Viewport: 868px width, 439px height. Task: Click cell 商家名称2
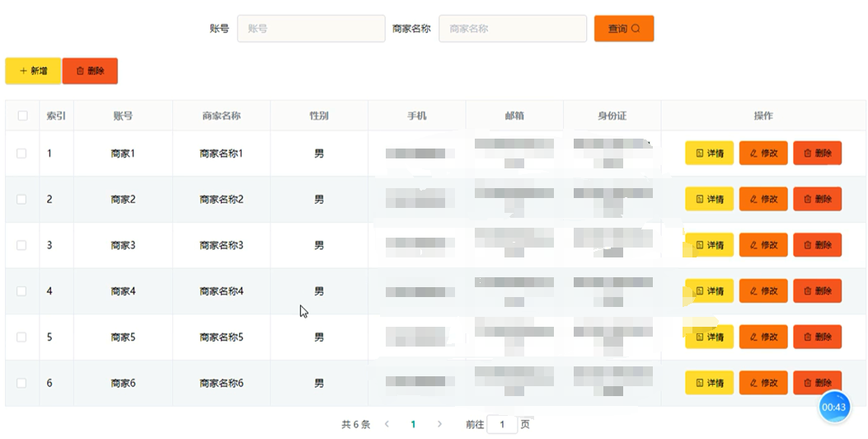click(x=222, y=199)
